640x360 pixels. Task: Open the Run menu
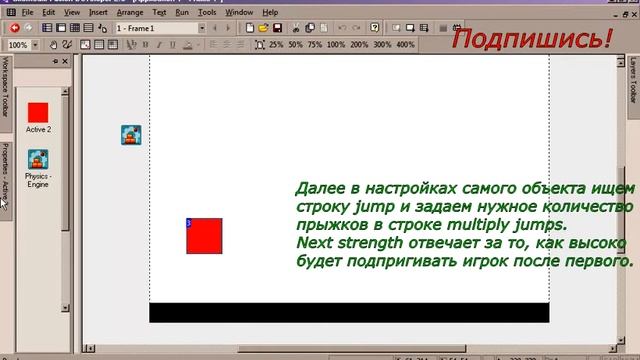(182, 13)
